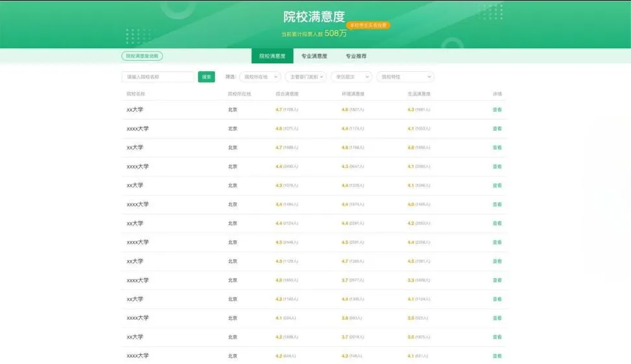Select the first xx大学 school name
Viewport: 631px width, 364px height.
[135, 110]
